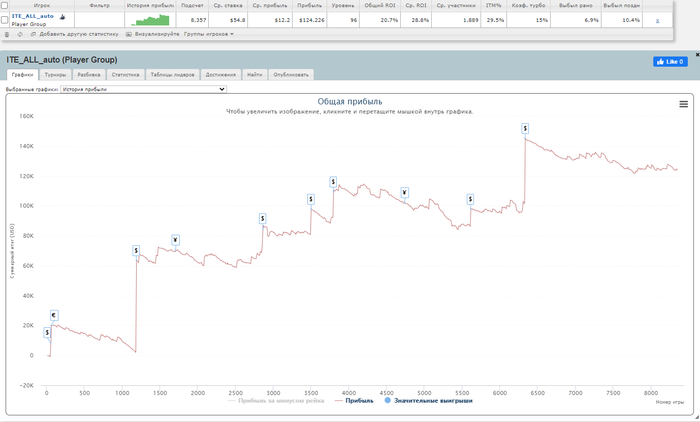Click the 'Визуализируйте' button
The image size is (700, 422).
tap(153, 34)
